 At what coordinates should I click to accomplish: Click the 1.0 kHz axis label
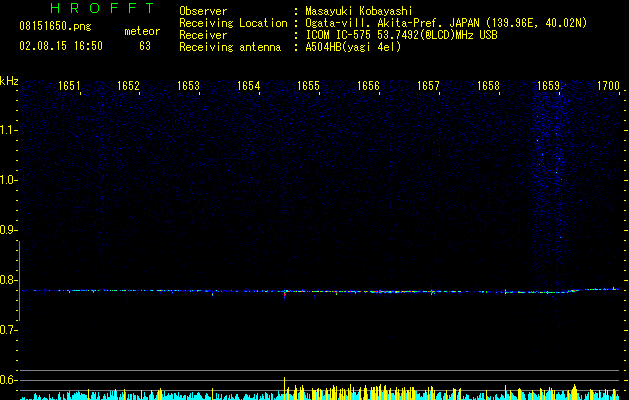click(x=7, y=180)
